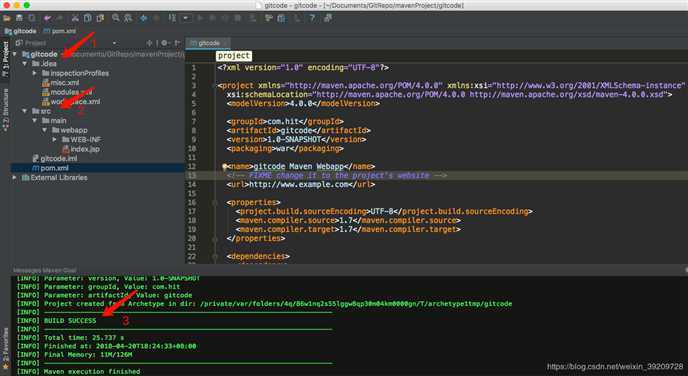The height and width of the screenshot is (376, 688).
Task: Expand the inspectionProfiles folder arrow
Action: point(35,73)
